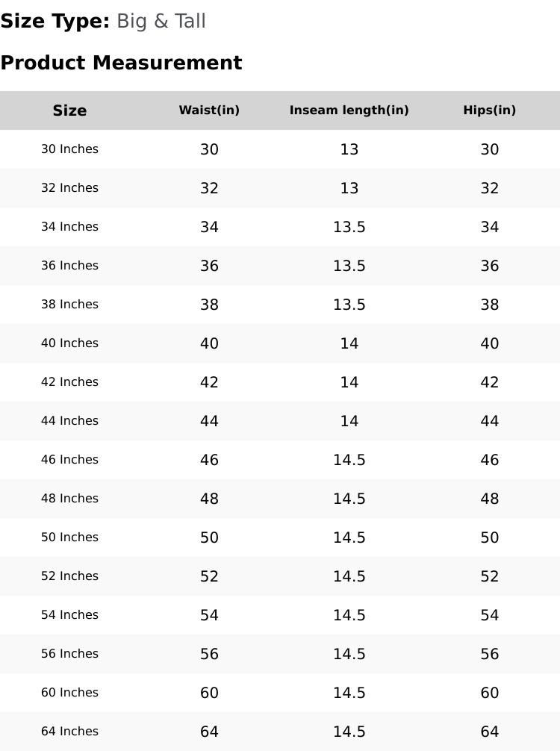This screenshot has width=560, height=751.
Task: Click the Inseam length(in) column header
Action: [x=349, y=110]
